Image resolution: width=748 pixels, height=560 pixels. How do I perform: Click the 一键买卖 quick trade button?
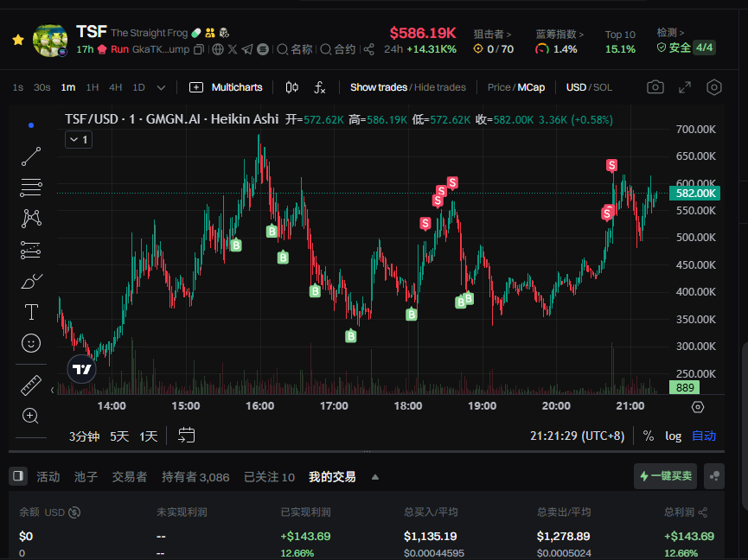[x=666, y=476]
